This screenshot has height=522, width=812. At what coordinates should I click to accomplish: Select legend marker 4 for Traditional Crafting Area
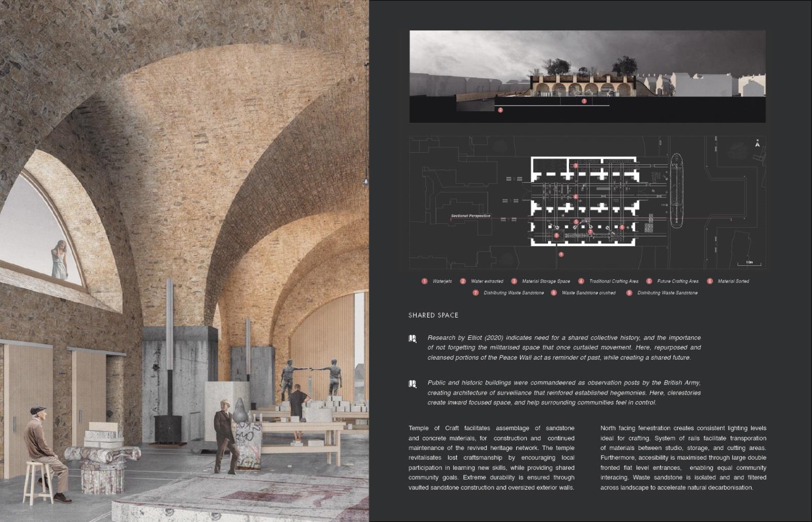[581, 281]
